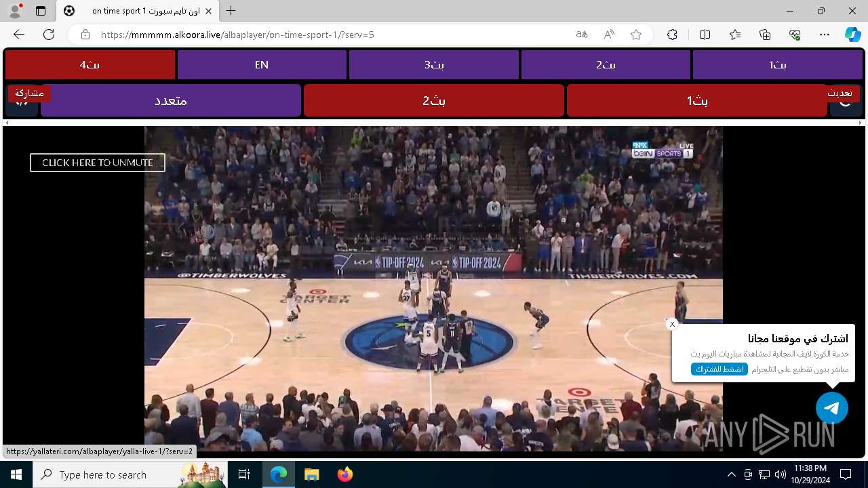Open the translate page option
Image resolution: width=868 pixels, height=488 pixels.
(x=582, y=35)
